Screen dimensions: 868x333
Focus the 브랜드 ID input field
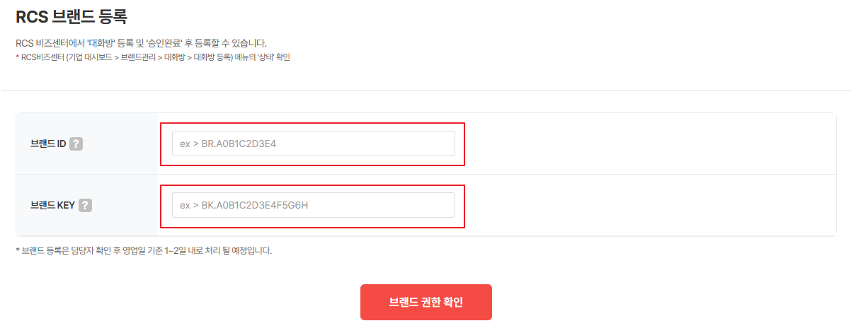(313, 144)
